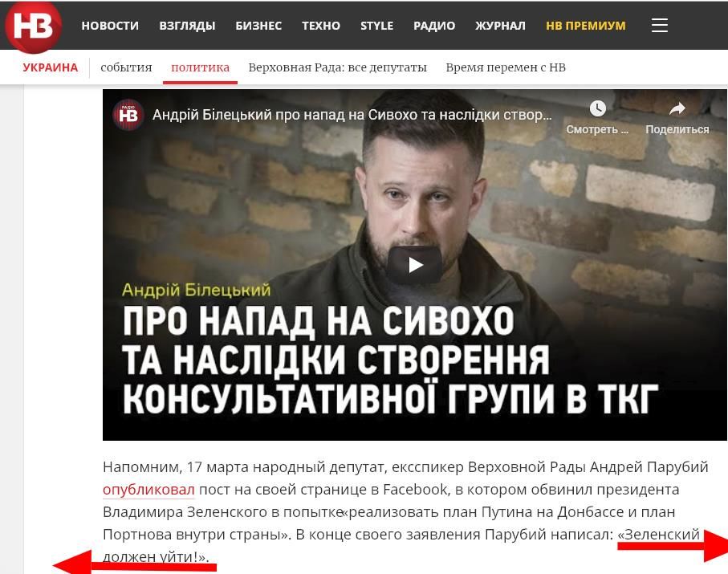Open the ЖУРНАЛ menu item
728x574 pixels.
coord(501,26)
